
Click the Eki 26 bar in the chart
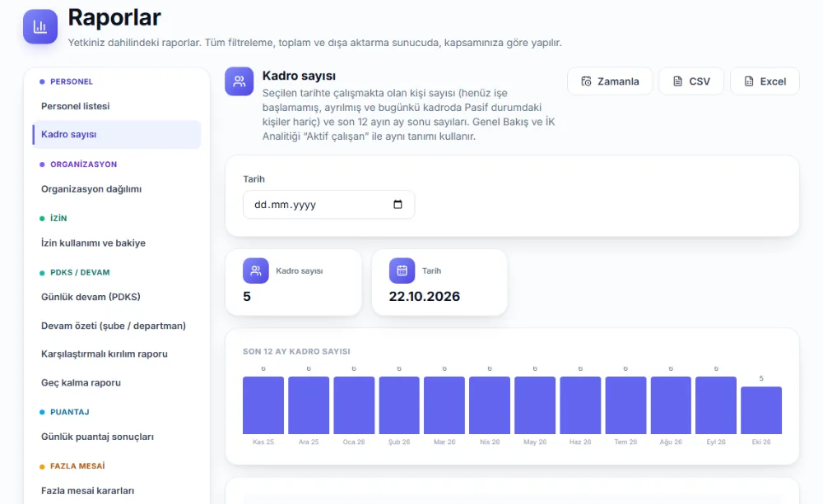click(x=761, y=410)
